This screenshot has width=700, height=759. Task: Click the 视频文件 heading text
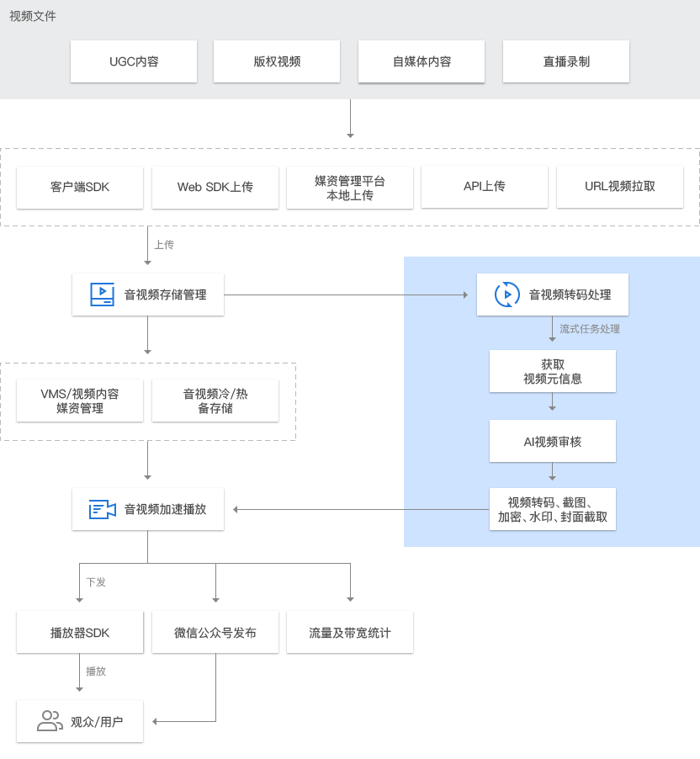point(33,16)
